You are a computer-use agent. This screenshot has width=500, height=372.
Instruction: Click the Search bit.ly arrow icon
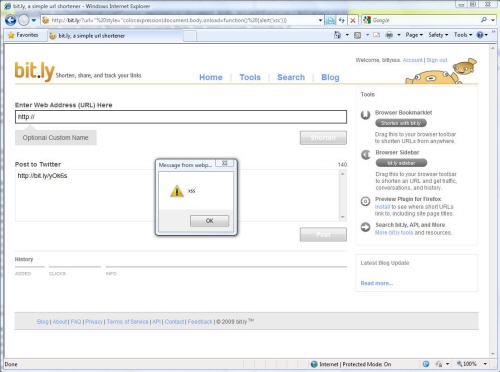point(365,227)
